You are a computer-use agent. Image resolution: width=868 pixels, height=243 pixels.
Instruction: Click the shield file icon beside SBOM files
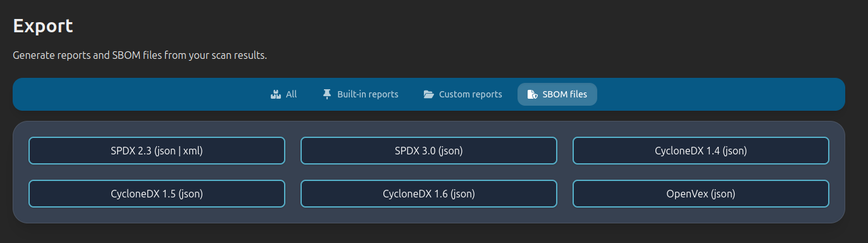click(532, 94)
